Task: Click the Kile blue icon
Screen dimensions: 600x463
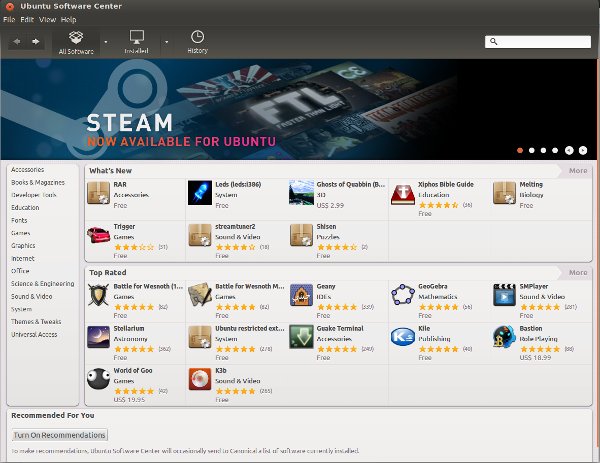Action: click(403, 337)
